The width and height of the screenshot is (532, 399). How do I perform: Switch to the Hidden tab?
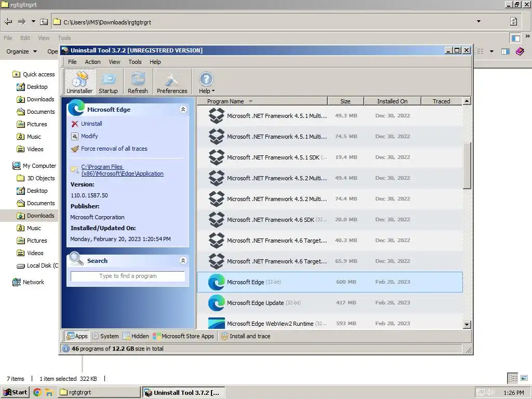[x=136, y=336]
